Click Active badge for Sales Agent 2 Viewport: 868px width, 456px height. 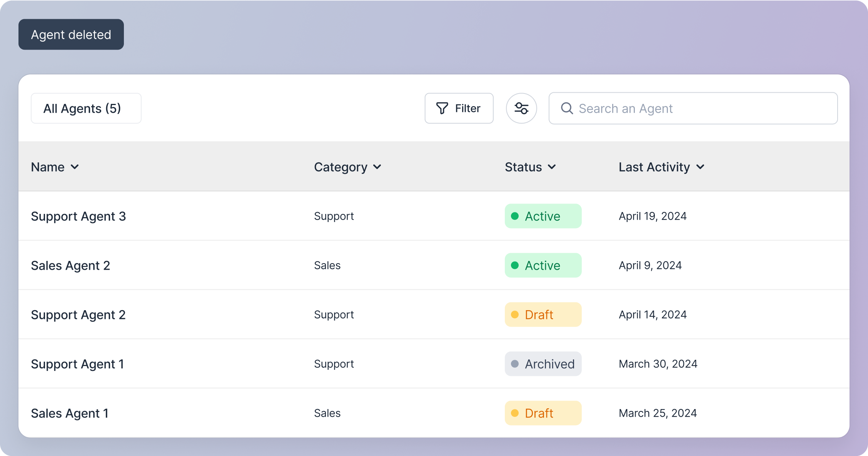(x=542, y=266)
